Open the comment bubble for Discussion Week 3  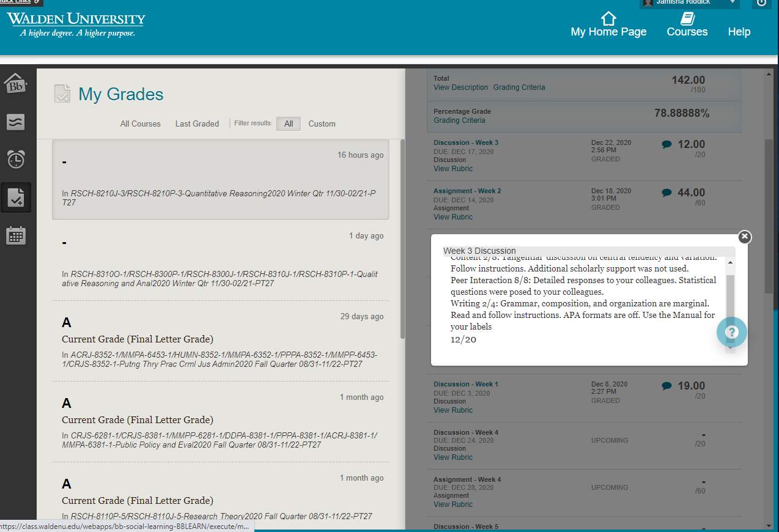(x=666, y=145)
